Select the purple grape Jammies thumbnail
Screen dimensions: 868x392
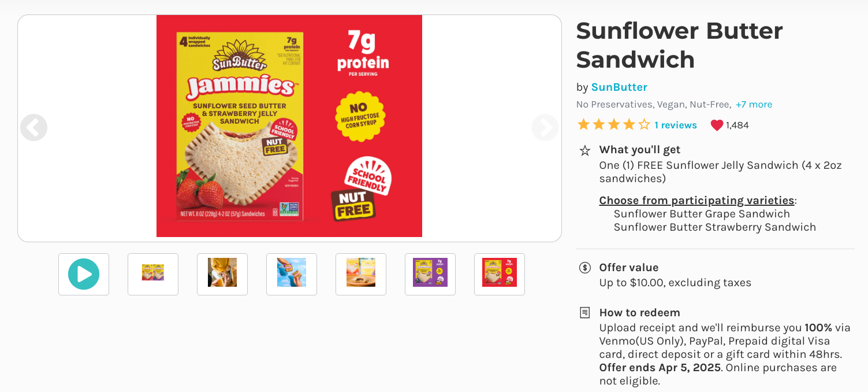(x=430, y=274)
